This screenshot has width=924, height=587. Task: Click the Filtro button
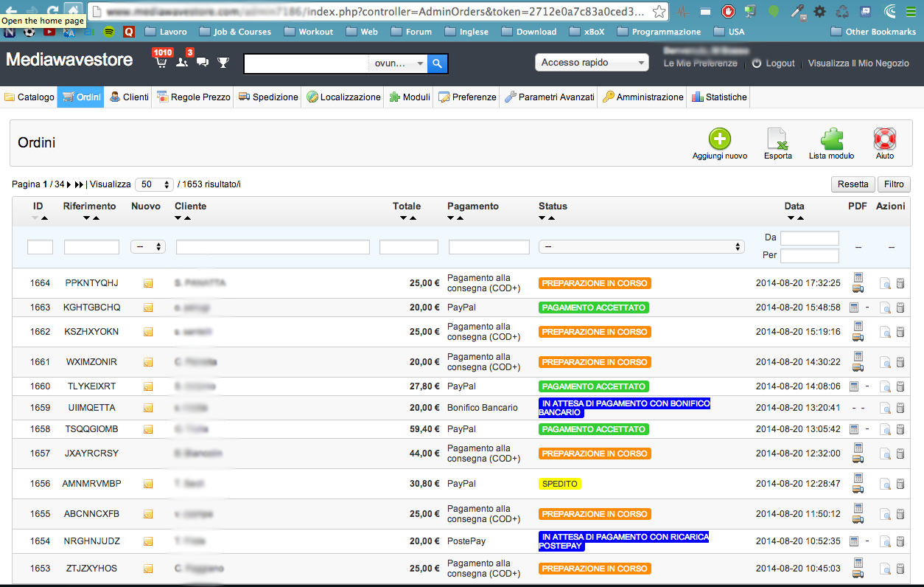pos(894,184)
